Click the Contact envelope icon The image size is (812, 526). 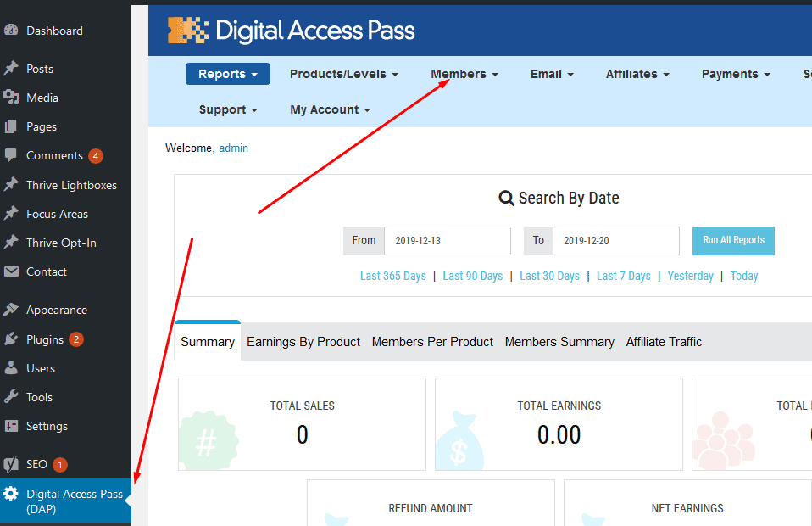click(11, 271)
